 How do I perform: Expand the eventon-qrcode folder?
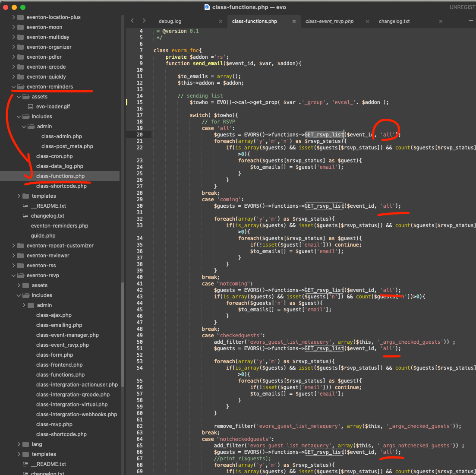point(13,67)
